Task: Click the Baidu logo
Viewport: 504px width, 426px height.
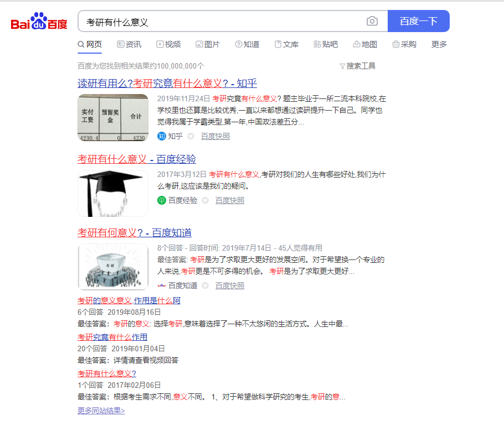Action: (39, 21)
